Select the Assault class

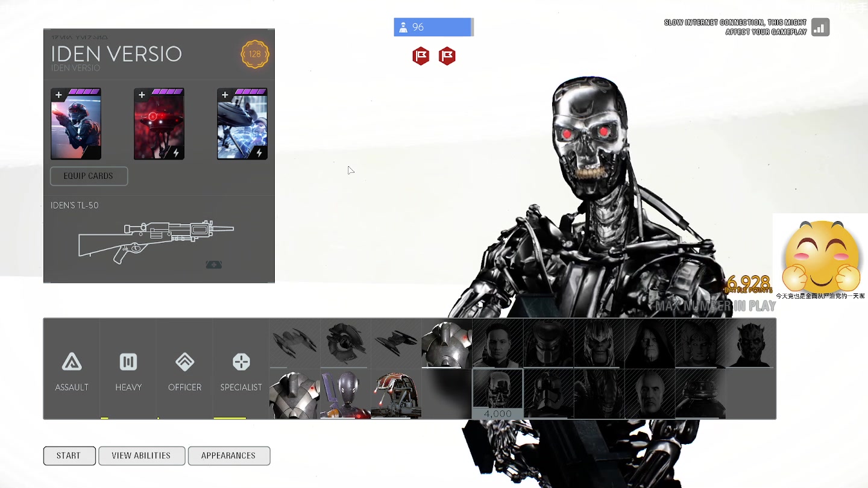pos(72,369)
